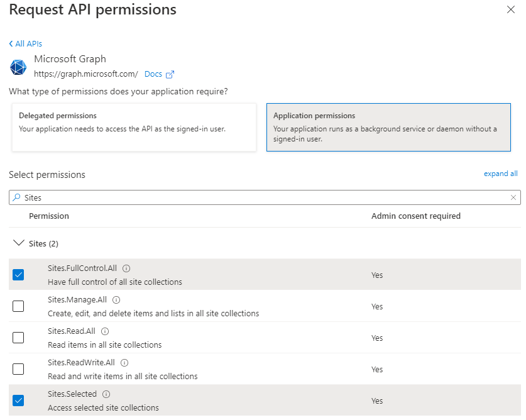Check the Sites.Manage.All checkbox
The width and height of the screenshot is (526, 420).
coord(18,306)
